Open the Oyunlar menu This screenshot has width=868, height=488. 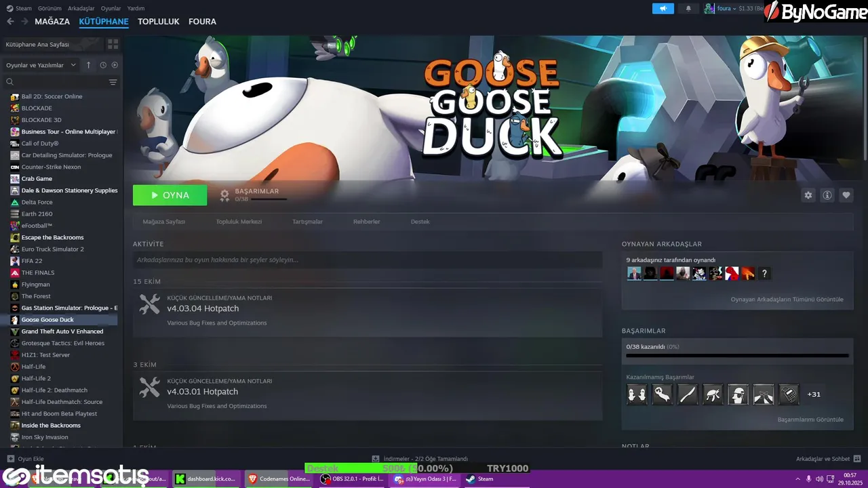pyautogui.click(x=111, y=8)
